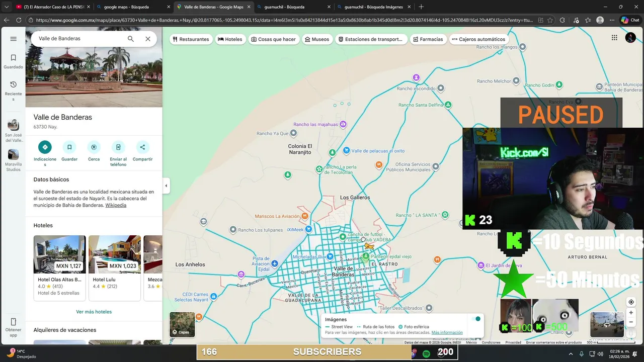The height and width of the screenshot is (362, 644).
Task: Click the search magnifier in Maps
Action: (x=131, y=39)
